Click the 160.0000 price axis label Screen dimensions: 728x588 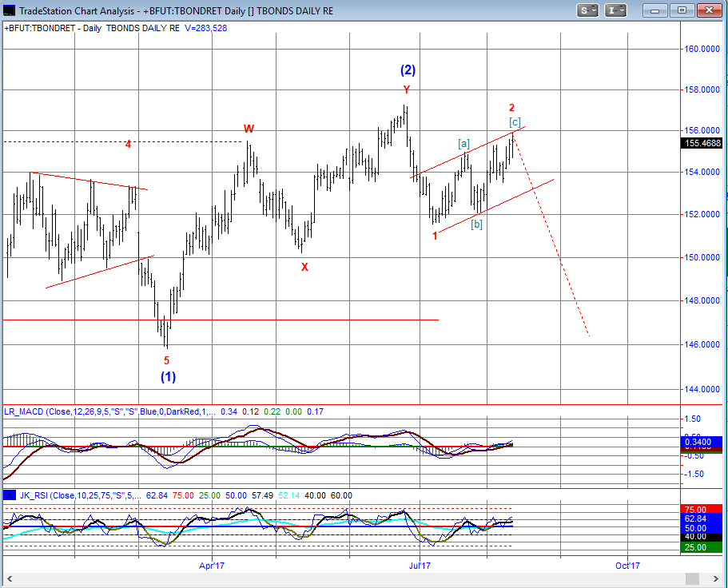click(x=702, y=49)
